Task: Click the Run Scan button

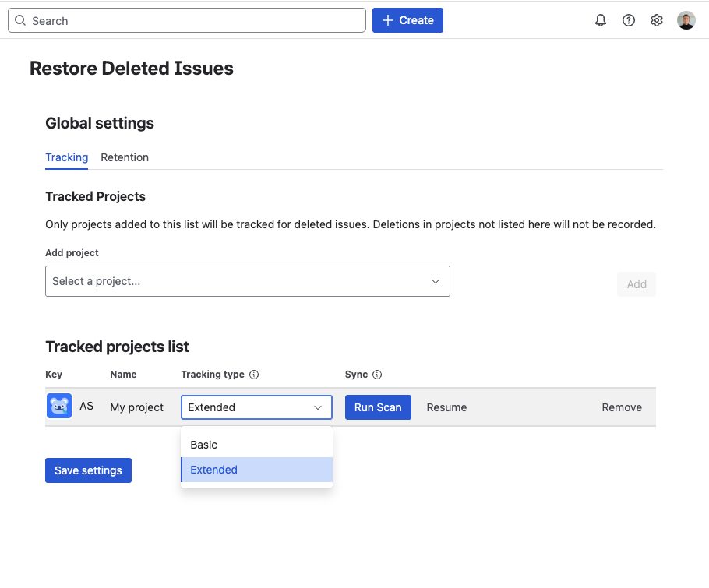Action: pyautogui.click(x=378, y=407)
